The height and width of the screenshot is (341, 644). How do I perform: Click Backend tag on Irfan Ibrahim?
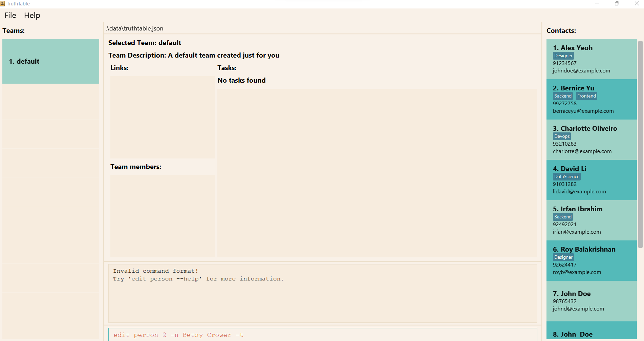click(x=563, y=217)
